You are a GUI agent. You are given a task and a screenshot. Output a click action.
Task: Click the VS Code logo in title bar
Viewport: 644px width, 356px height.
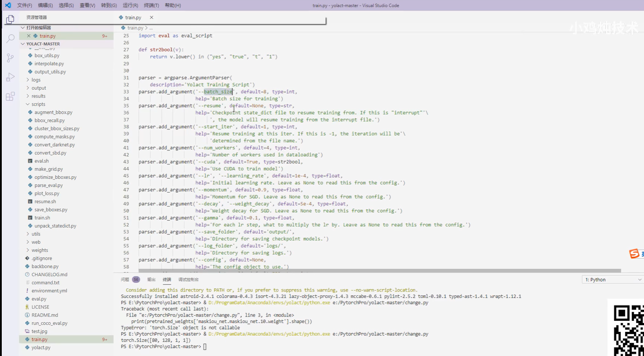(7, 5)
